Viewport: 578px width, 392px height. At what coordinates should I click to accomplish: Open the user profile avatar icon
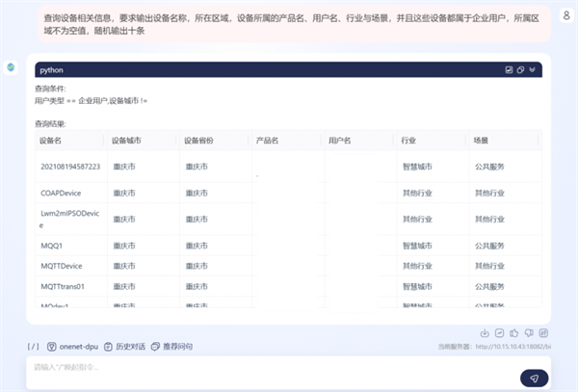coord(566,15)
